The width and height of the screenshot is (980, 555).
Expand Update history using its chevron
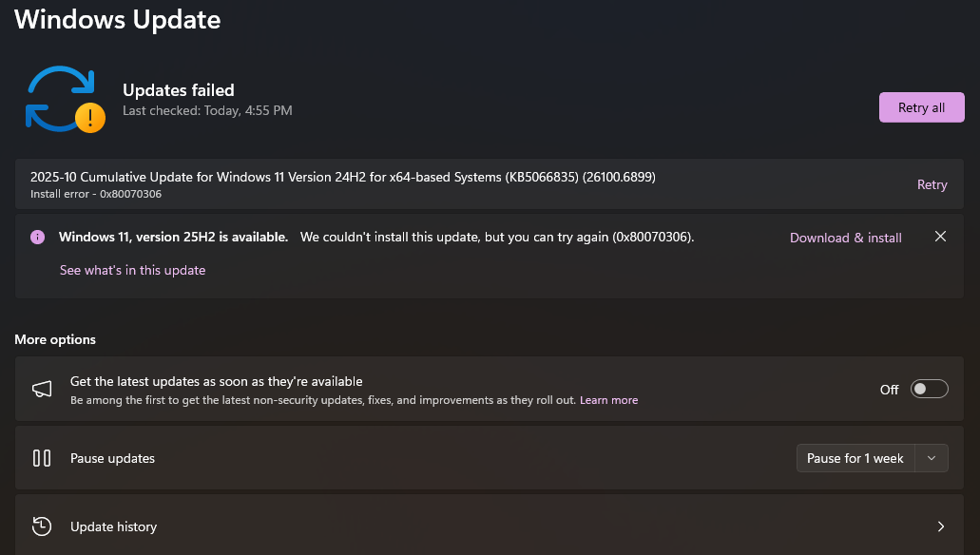(940, 526)
